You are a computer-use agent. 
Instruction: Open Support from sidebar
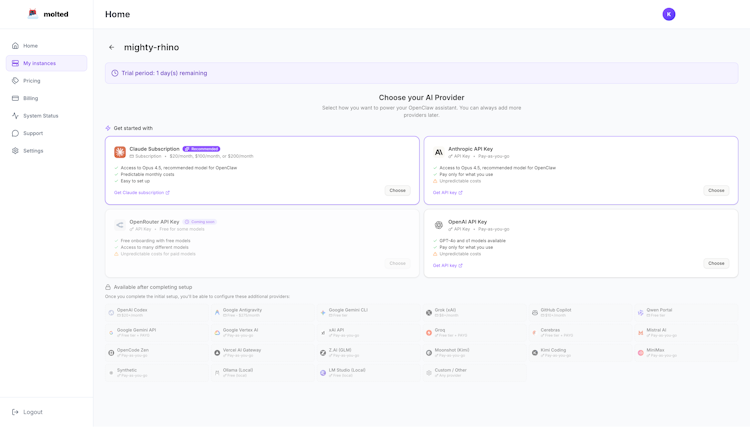pos(46,133)
